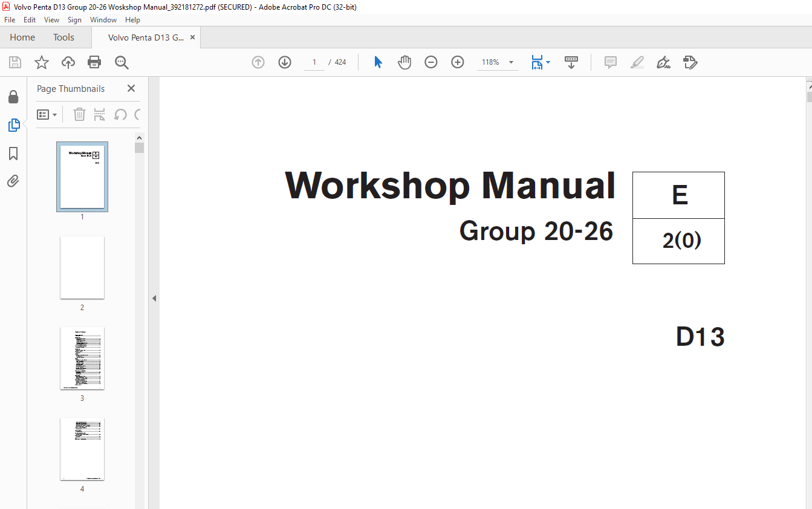This screenshot has width=812, height=509.
Task: Open the File menu
Action: tap(10, 20)
